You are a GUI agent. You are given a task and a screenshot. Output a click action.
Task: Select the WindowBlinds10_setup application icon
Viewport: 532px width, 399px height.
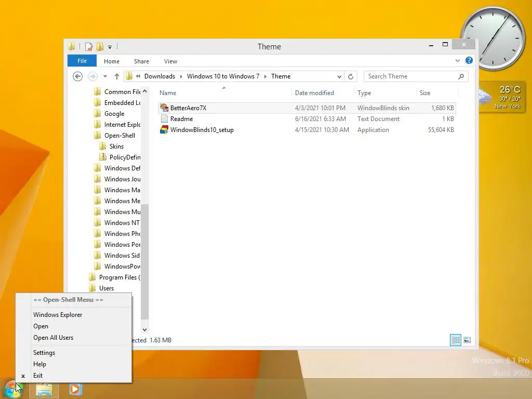[164, 129]
